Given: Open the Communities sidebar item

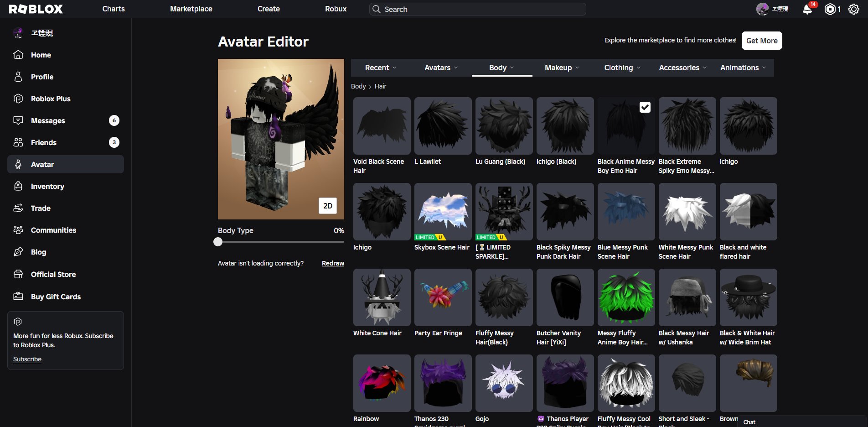Looking at the screenshot, I should [66, 230].
